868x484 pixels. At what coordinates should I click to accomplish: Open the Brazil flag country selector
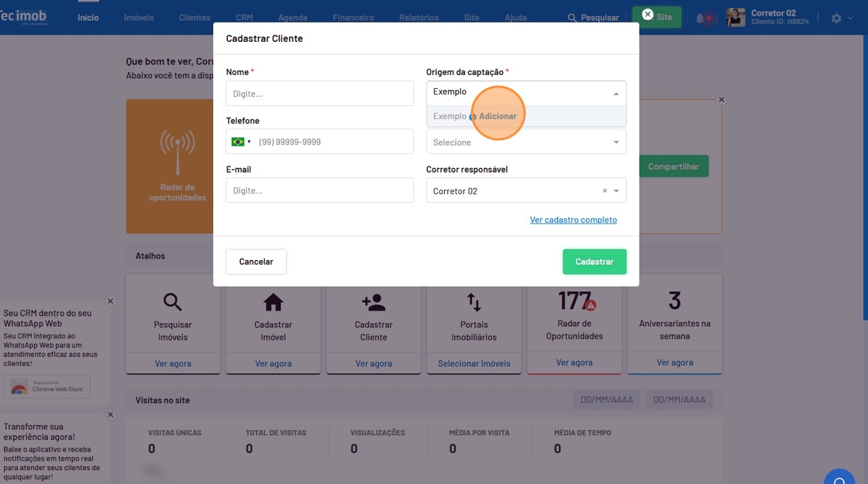pos(241,142)
